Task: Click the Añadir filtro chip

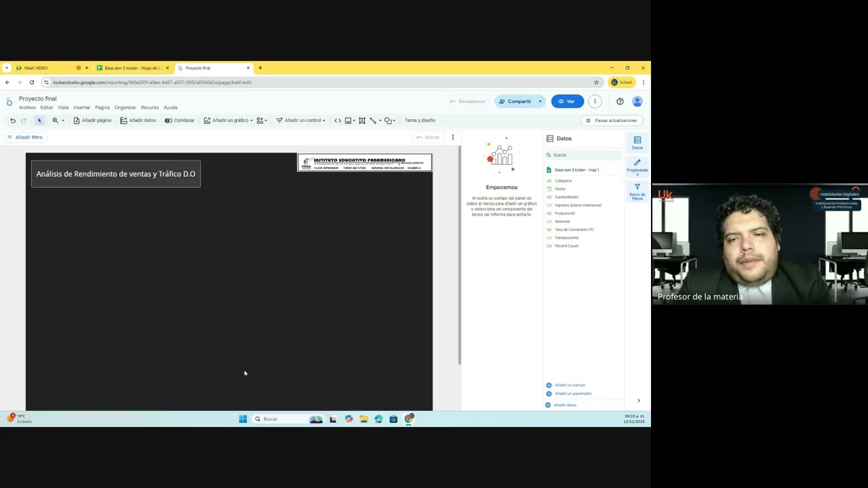Action: click(x=24, y=137)
